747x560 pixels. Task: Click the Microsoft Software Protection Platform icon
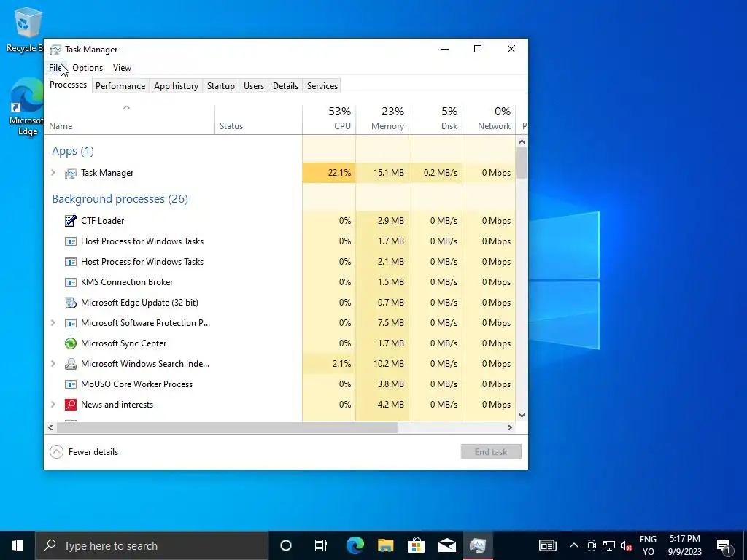tap(71, 323)
